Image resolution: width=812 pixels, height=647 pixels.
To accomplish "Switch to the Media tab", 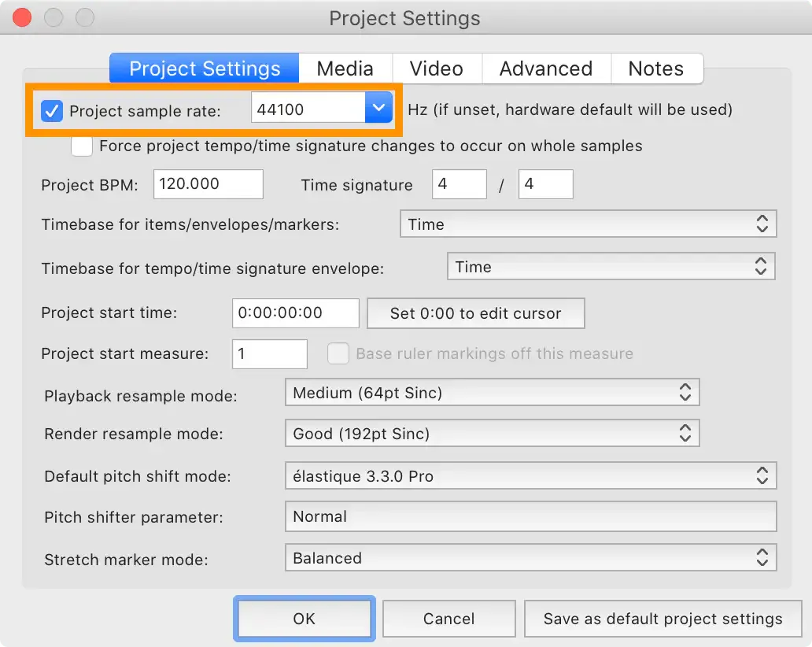I will 345,68.
